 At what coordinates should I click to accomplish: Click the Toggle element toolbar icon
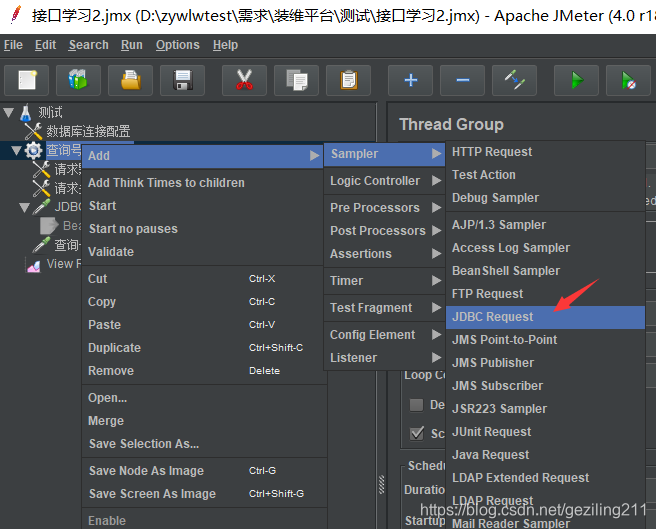[x=514, y=80]
